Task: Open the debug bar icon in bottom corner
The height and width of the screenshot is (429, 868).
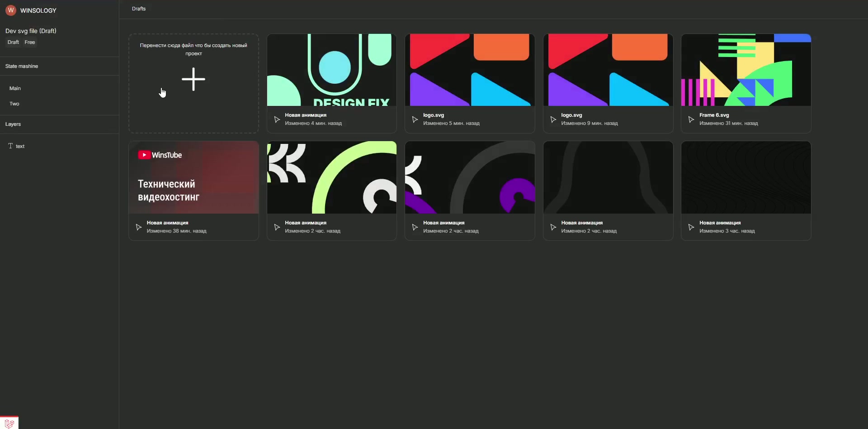Action: [x=9, y=423]
